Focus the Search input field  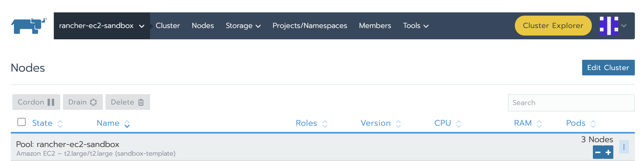pos(571,103)
